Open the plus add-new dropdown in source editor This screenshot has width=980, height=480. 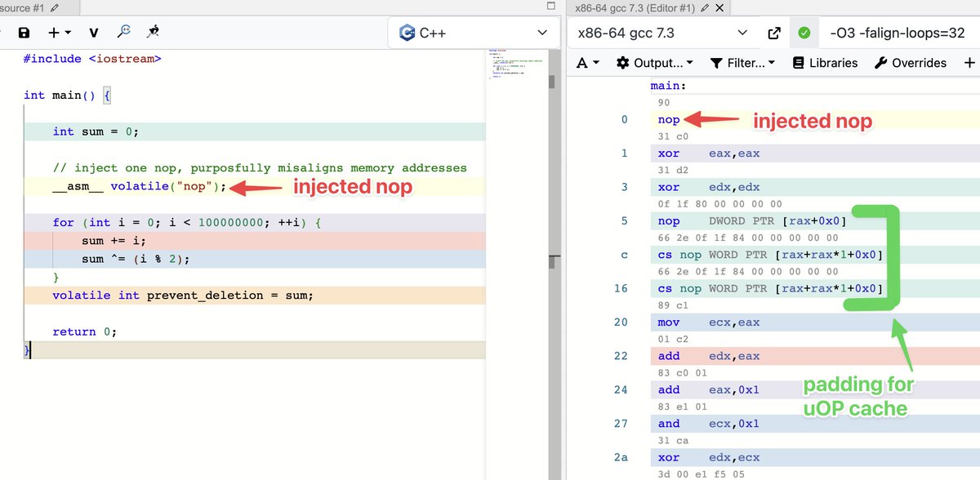[x=59, y=33]
